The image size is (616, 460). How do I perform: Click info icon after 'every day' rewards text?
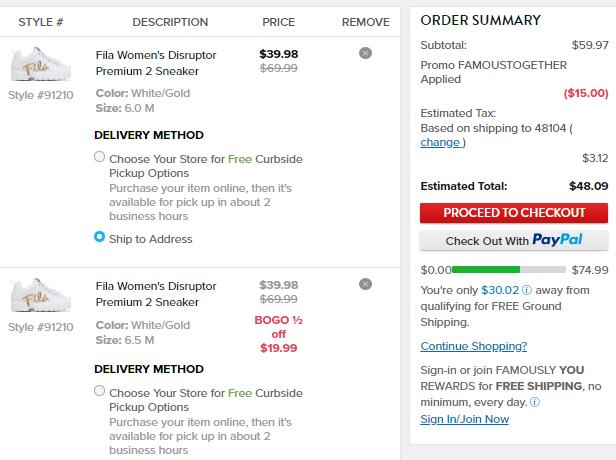(x=535, y=402)
